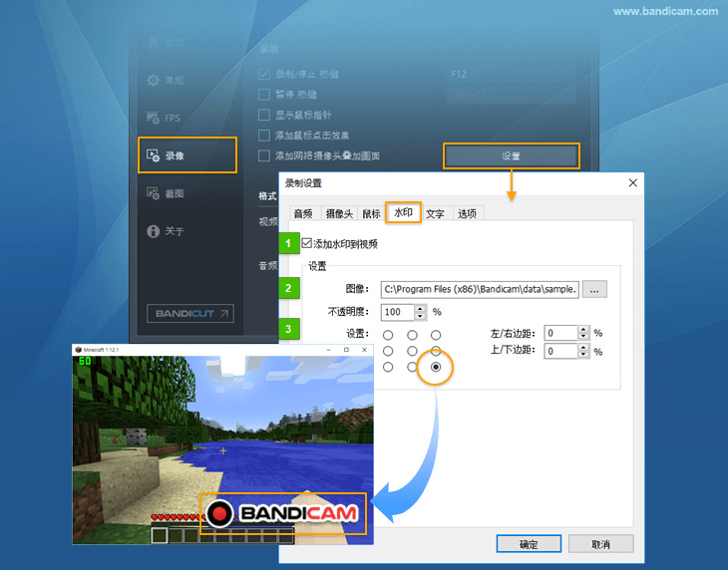Viewport: 728px width, 570px height.
Task: Toggle 添加水印到视频 checkbox
Action: pos(307,243)
